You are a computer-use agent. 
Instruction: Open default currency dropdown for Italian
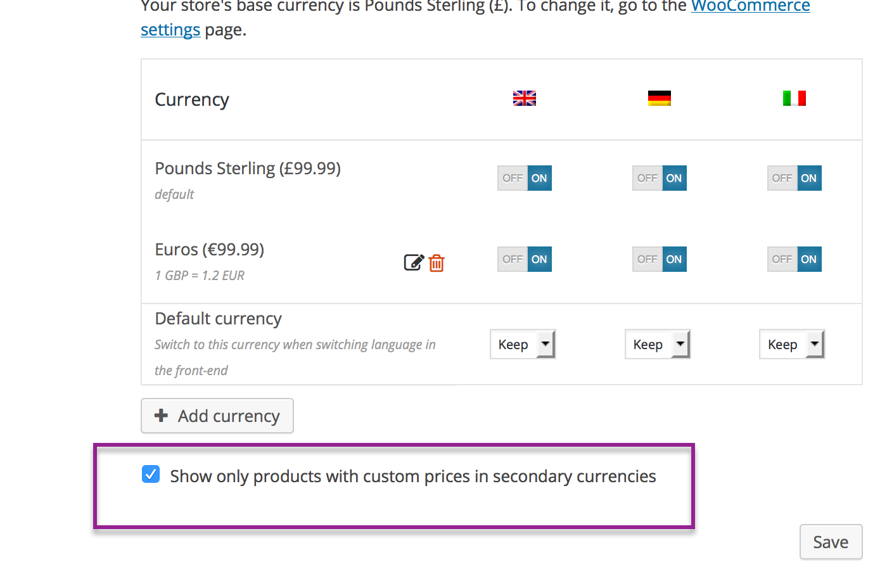792,345
